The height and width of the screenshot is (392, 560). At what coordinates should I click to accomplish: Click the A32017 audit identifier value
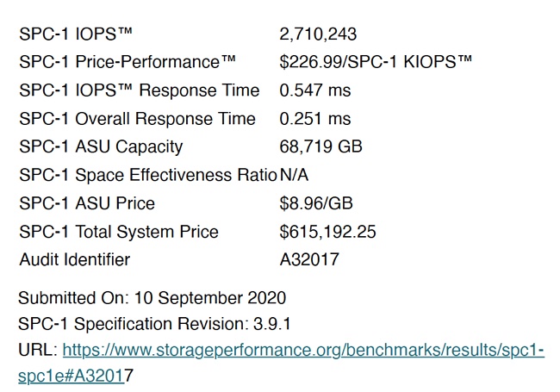tap(309, 259)
